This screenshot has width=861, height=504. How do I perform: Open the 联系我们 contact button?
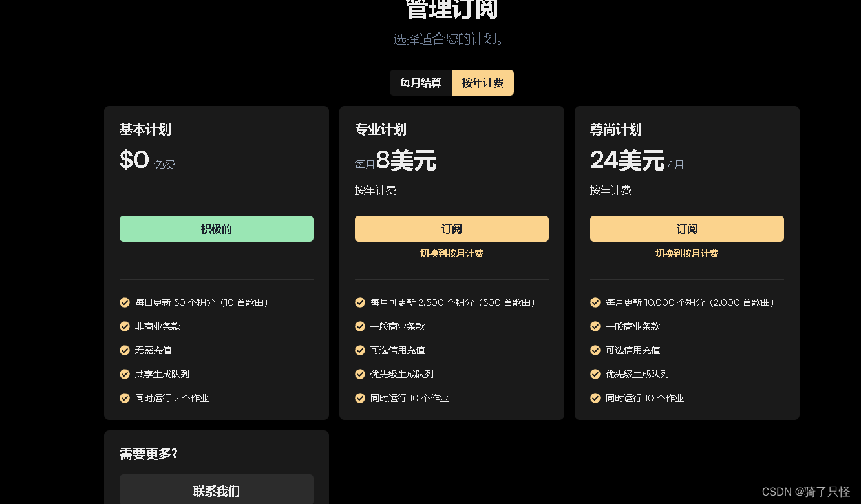pyautogui.click(x=217, y=491)
